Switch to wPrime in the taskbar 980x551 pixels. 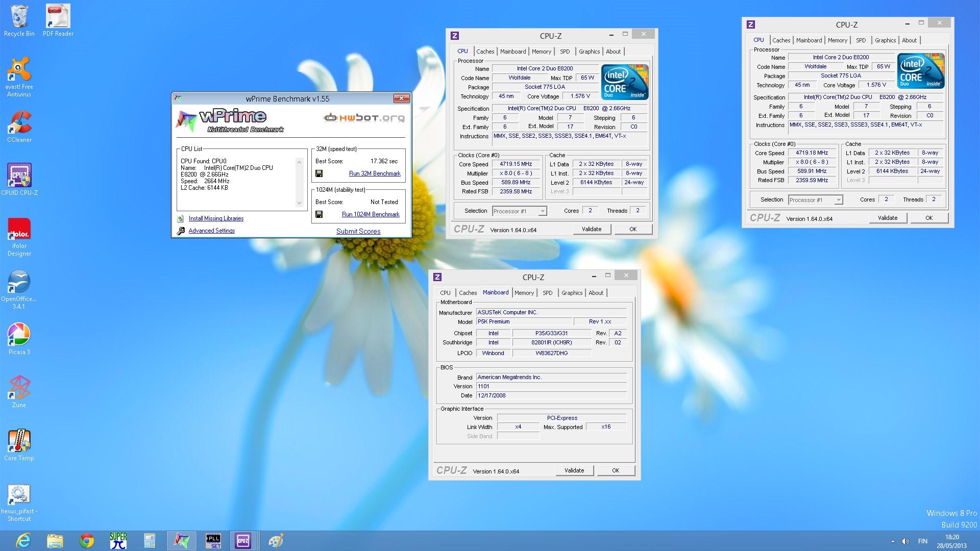pos(181,541)
